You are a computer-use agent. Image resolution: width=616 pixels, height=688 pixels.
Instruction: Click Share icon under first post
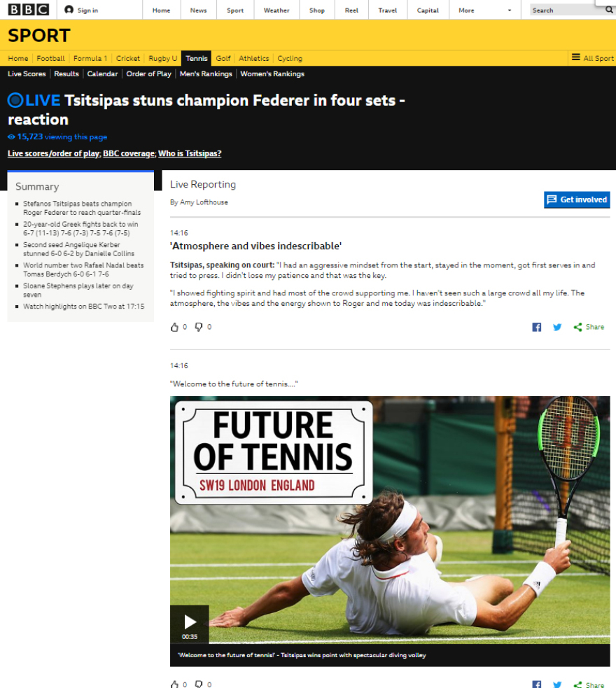(x=577, y=327)
